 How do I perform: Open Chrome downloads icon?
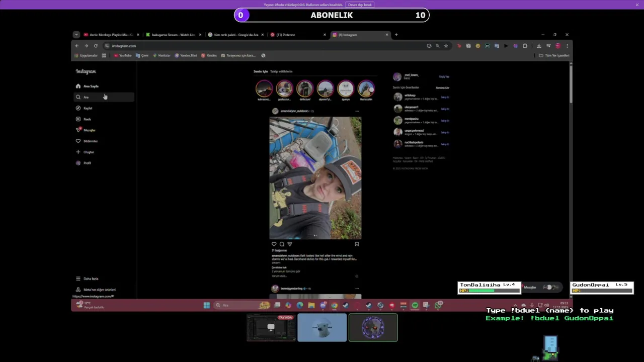click(539, 46)
